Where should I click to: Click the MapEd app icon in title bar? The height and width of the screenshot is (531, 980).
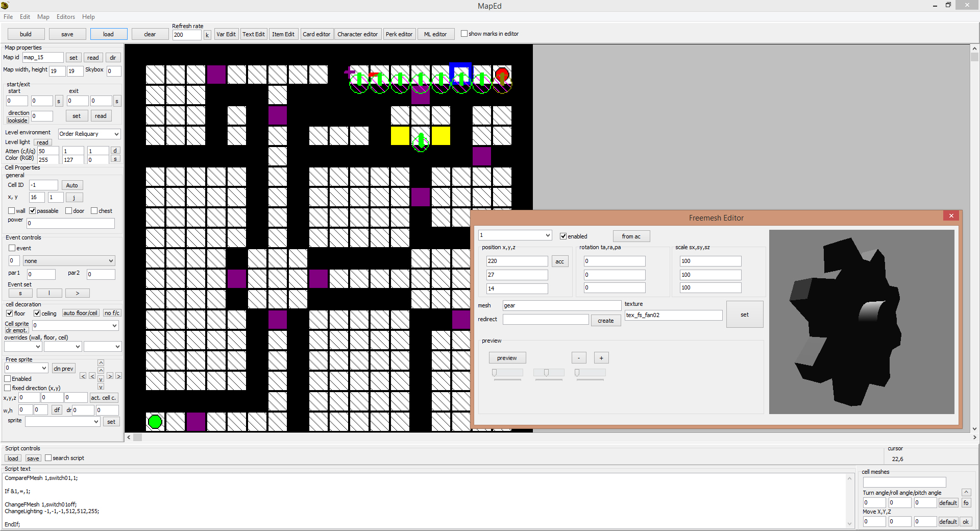(x=5, y=6)
